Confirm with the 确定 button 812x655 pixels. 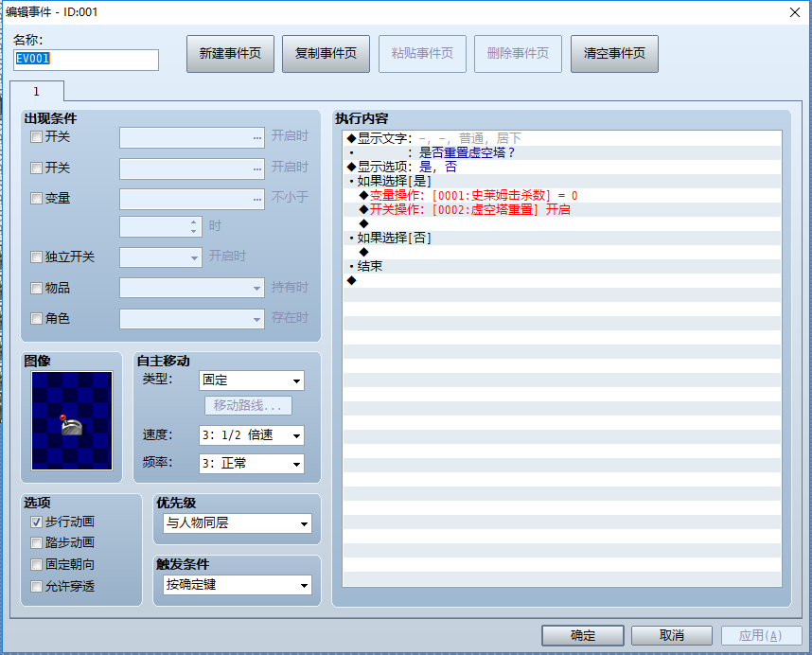tap(583, 635)
